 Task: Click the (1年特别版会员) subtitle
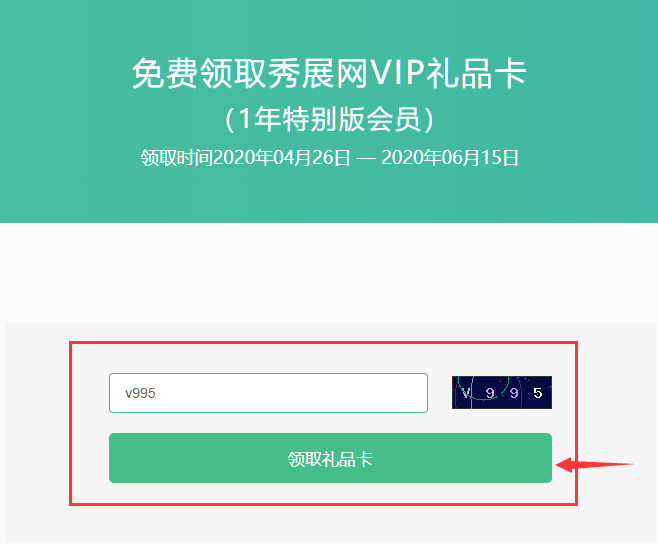click(329, 119)
